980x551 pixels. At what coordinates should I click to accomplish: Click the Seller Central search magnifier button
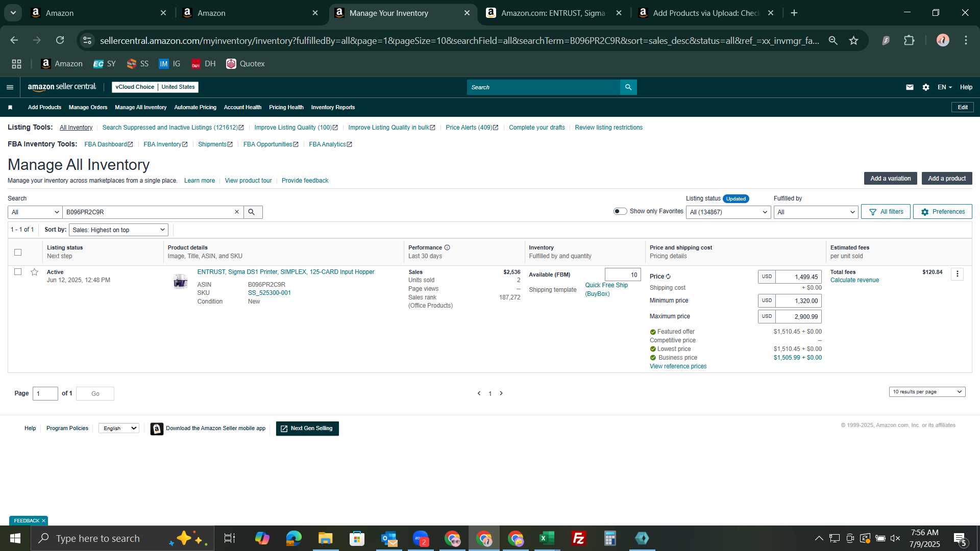point(628,87)
